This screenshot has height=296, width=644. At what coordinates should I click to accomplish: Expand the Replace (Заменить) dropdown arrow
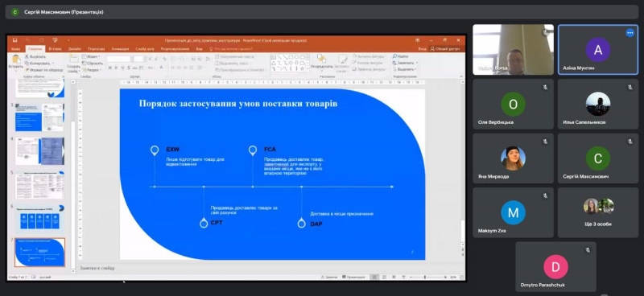pyautogui.click(x=416, y=63)
